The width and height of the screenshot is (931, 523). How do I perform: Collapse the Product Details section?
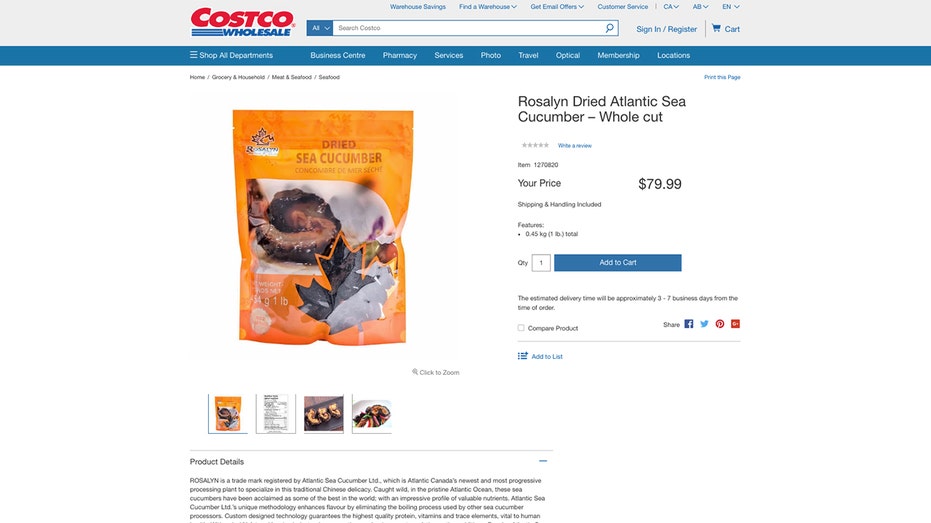coord(543,461)
